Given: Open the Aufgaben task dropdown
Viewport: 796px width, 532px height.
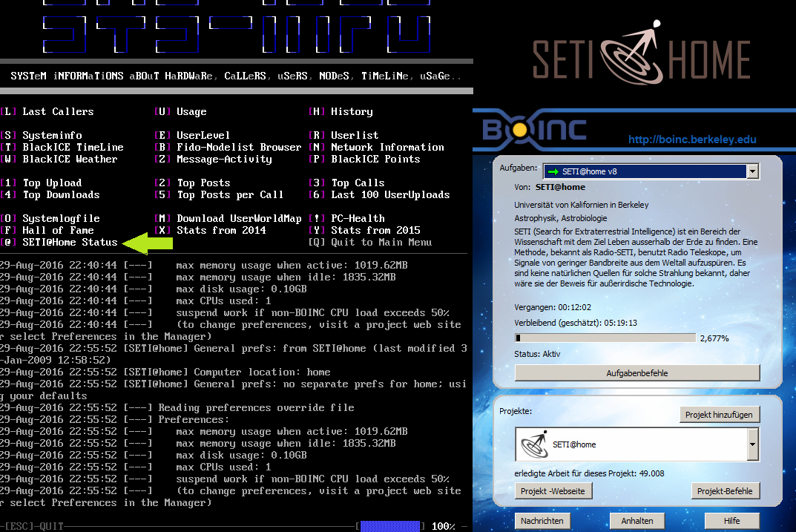Looking at the screenshot, I should (753, 171).
